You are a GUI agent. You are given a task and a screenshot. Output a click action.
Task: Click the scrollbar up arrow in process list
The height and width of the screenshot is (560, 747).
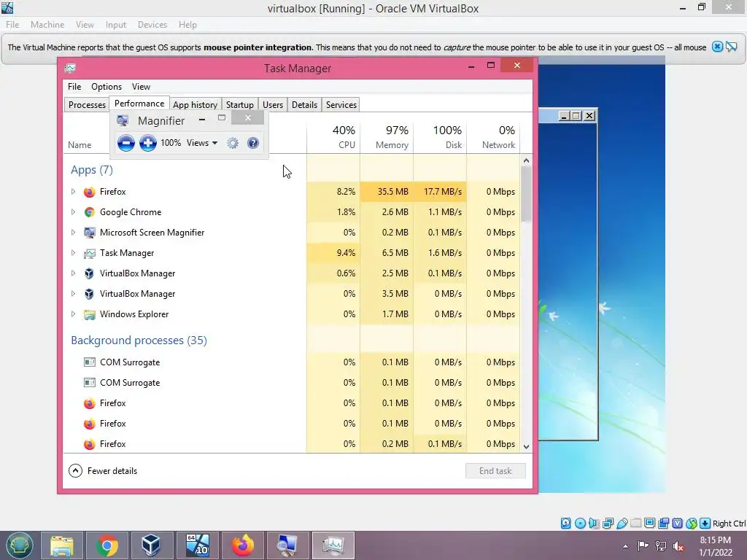click(x=526, y=160)
